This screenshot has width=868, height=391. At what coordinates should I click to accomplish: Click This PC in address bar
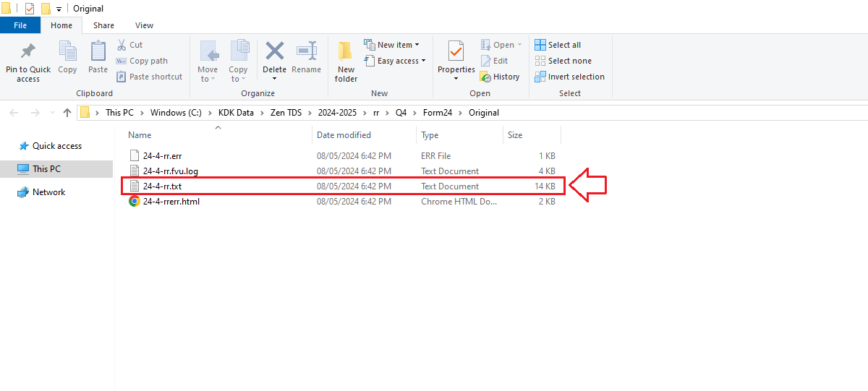[x=119, y=113]
